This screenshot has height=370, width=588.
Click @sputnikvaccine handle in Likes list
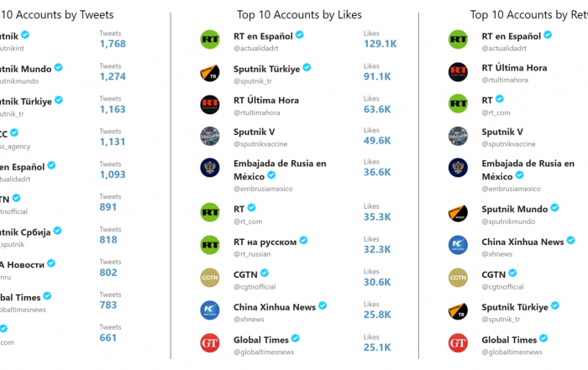[x=260, y=143]
